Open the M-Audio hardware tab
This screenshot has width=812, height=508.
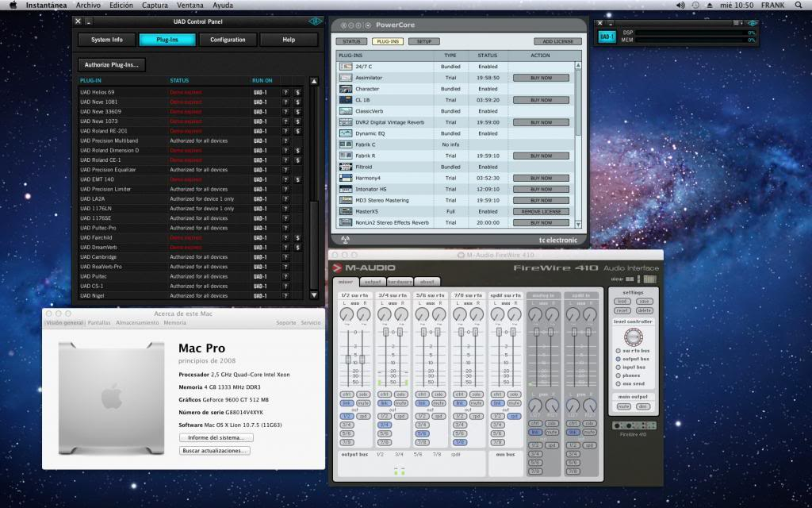tap(400, 282)
